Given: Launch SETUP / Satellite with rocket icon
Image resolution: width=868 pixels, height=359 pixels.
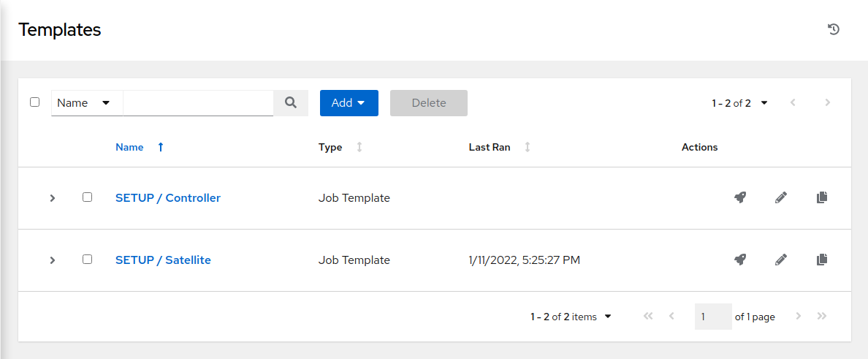Looking at the screenshot, I should coord(739,260).
